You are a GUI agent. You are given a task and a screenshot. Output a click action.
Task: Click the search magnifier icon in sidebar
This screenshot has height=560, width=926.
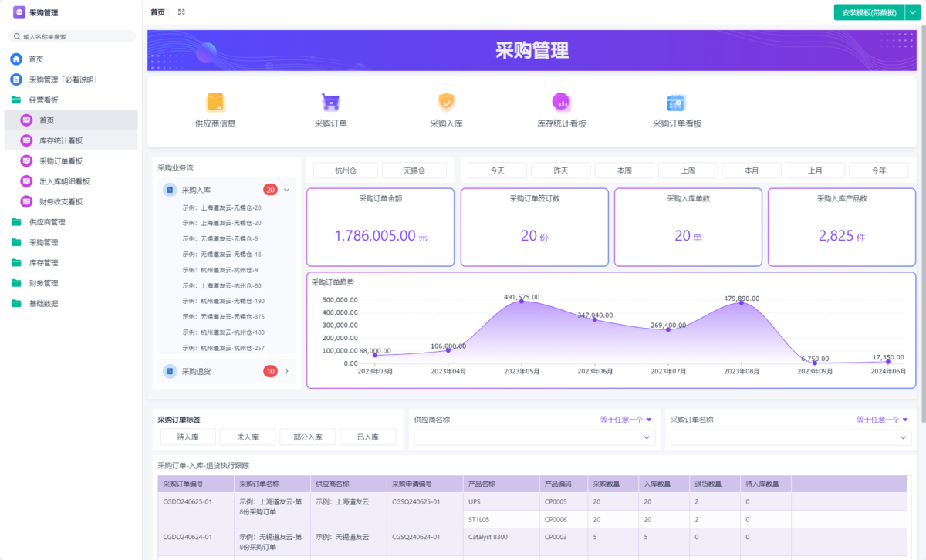(x=17, y=36)
